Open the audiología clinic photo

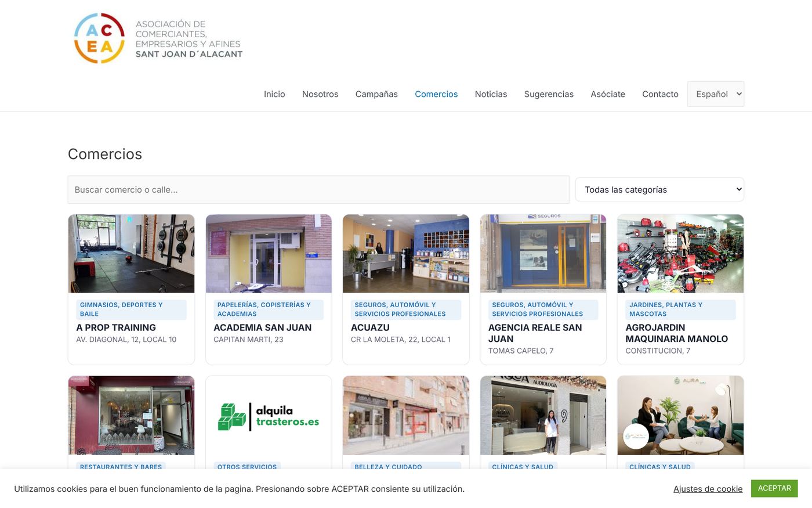click(x=543, y=416)
